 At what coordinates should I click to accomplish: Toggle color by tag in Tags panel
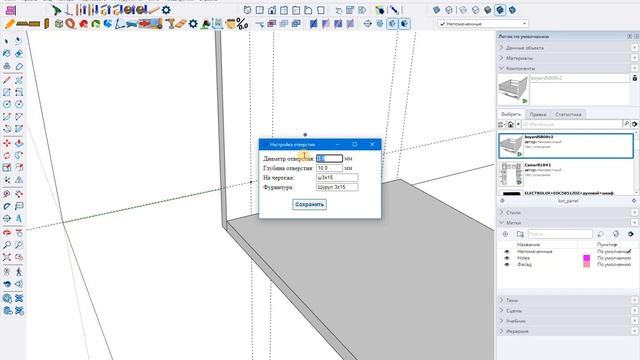coord(616,234)
